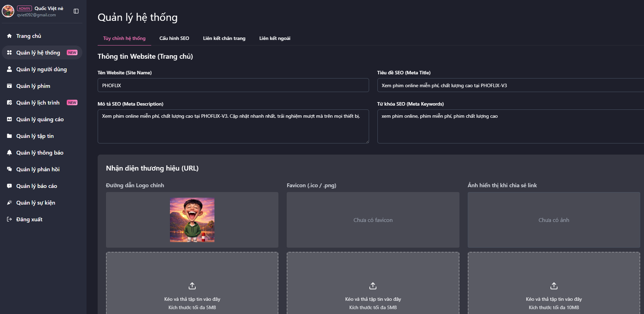Click the main logo preview thumbnail
This screenshot has height=314, width=644.
pos(192,220)
